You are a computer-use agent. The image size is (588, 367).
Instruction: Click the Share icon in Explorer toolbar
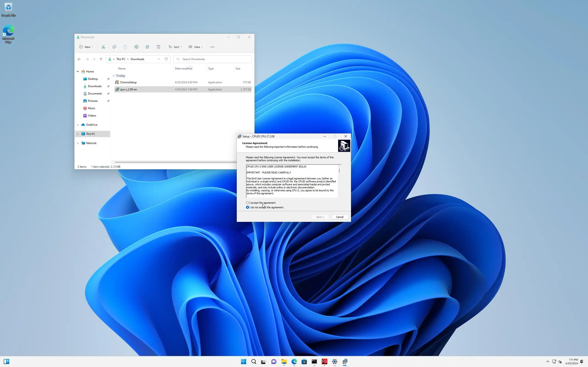pyautogui.click(x=147, y=47)
